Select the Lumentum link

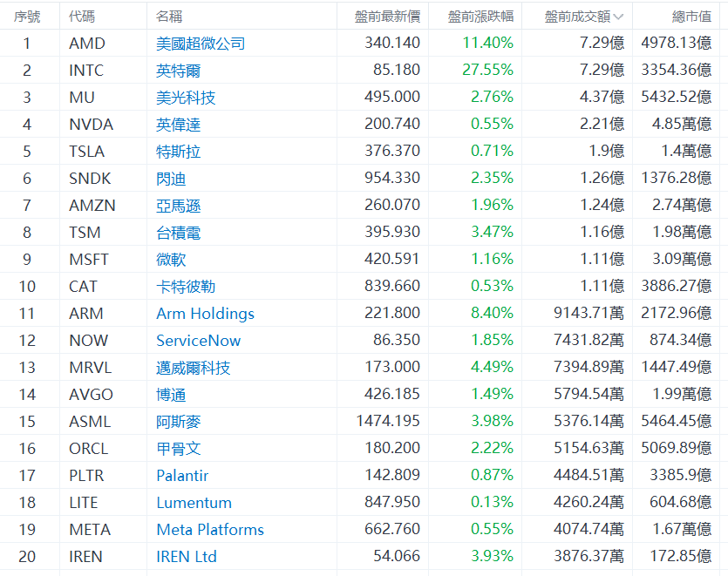coord(194,503)
